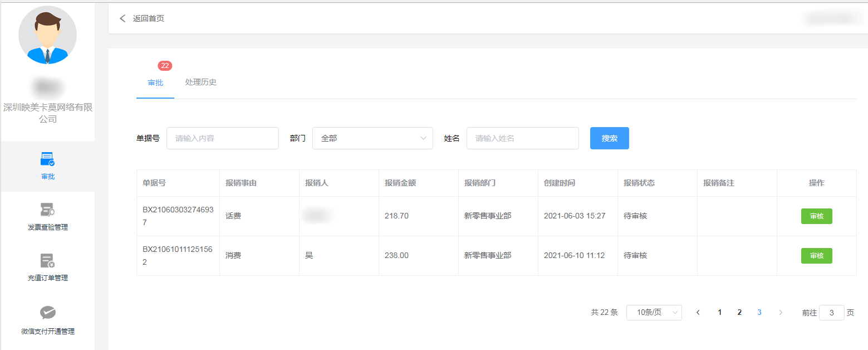
Task: Open the 10条/页 page size dropdown
Action: click(654, 313)
